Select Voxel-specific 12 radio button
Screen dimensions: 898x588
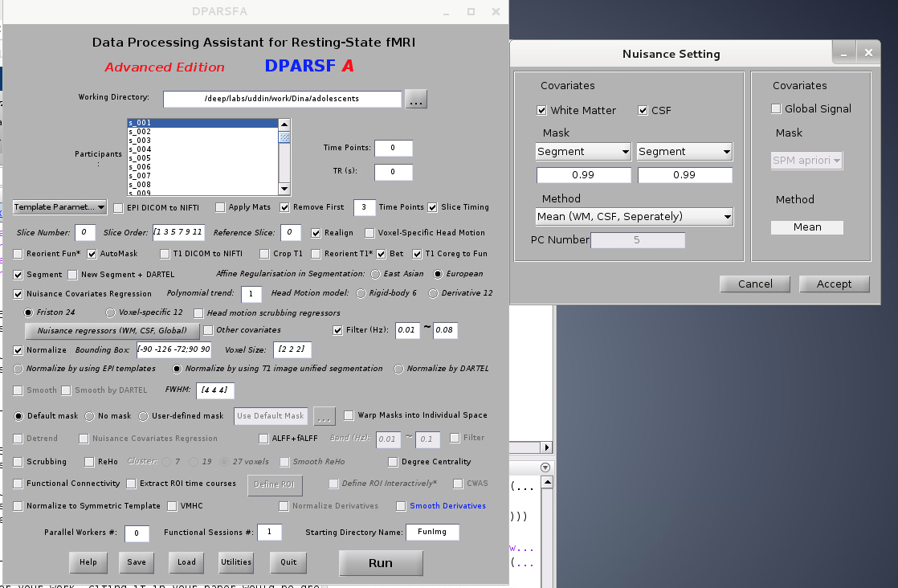point(110,312)
